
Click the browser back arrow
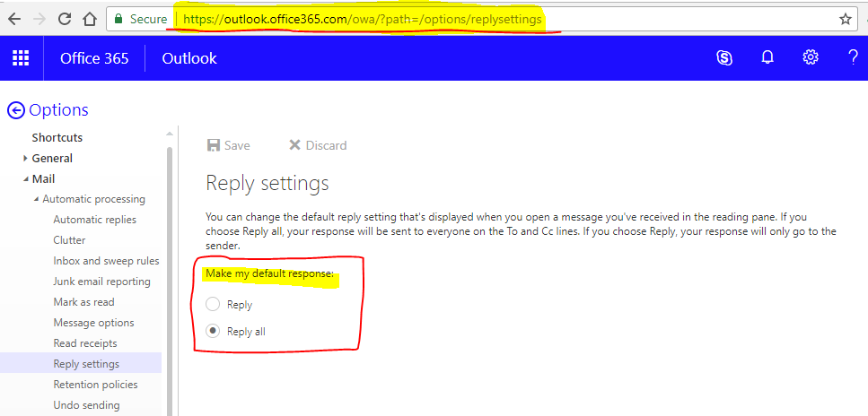pos(13,20)
